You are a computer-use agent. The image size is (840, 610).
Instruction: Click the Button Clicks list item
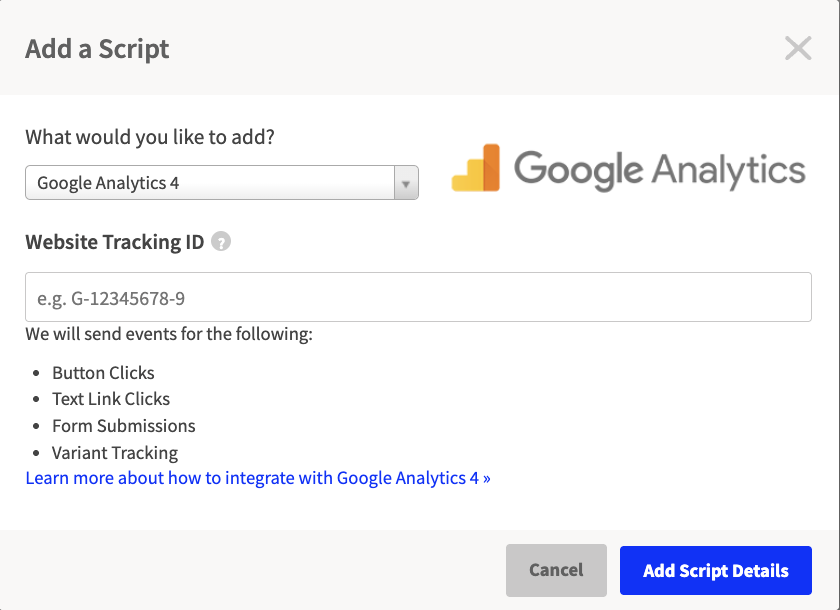pos(103,373)
